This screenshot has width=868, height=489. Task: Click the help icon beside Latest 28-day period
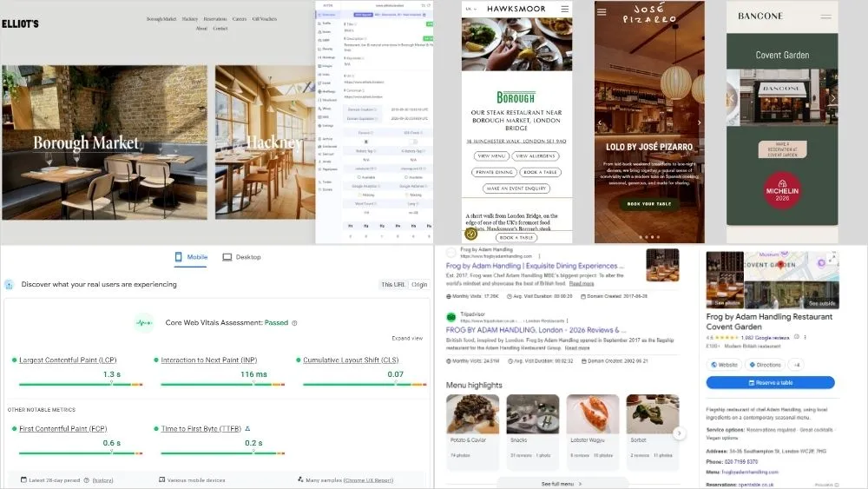[x=86, y=480]
